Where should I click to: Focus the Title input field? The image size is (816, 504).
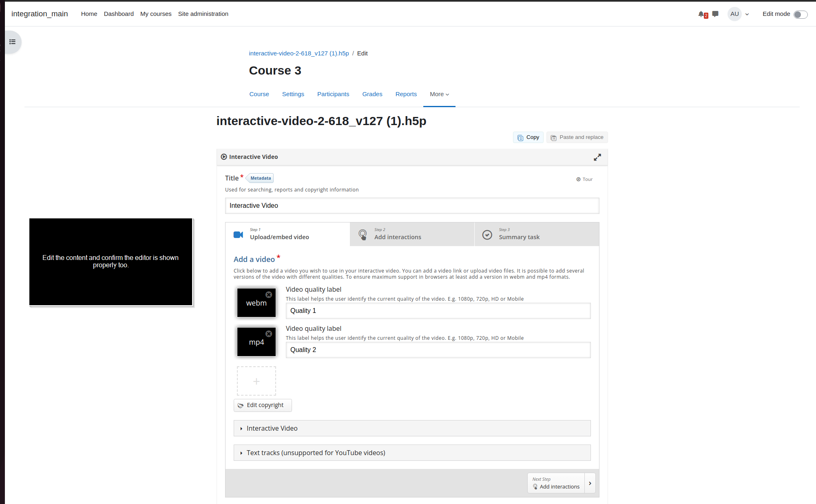[x=412, y=206]
